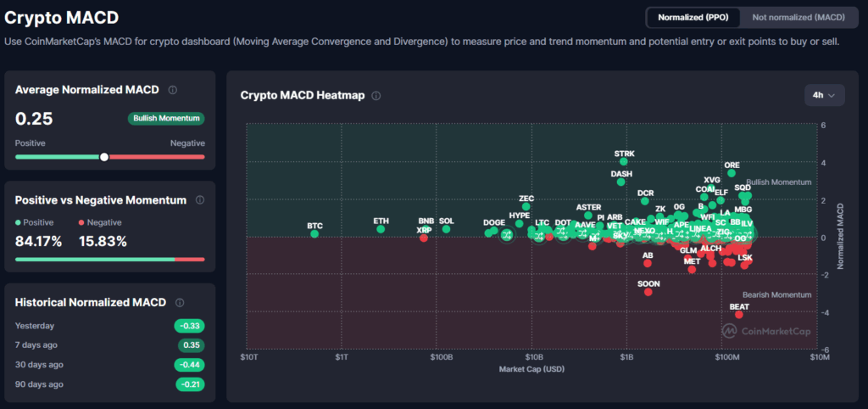Click the 30 days ago -0.44 badge
This screenshot has width=868, height=409.
pyautogui.click(x=190, y=365)
